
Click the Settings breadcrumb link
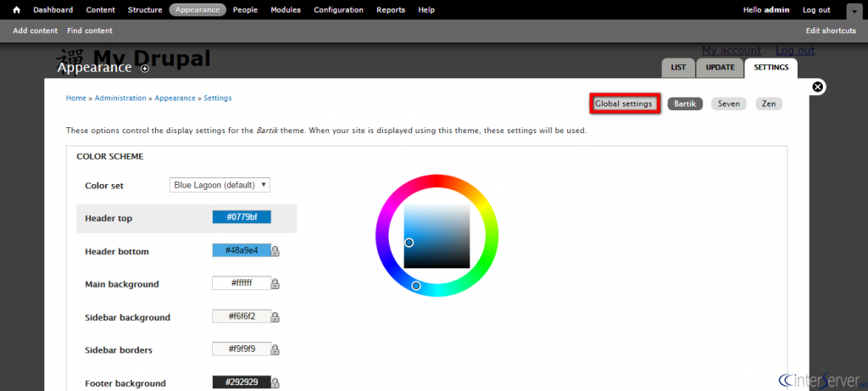[218, 98]
